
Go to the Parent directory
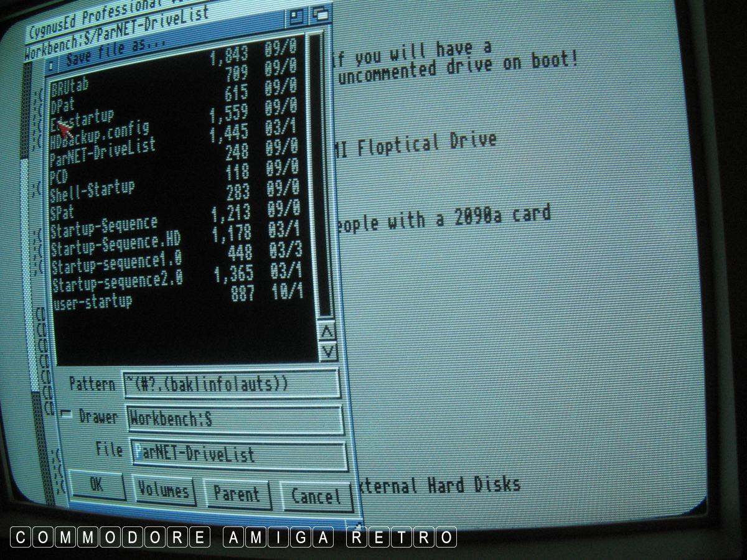coord(237,494)
